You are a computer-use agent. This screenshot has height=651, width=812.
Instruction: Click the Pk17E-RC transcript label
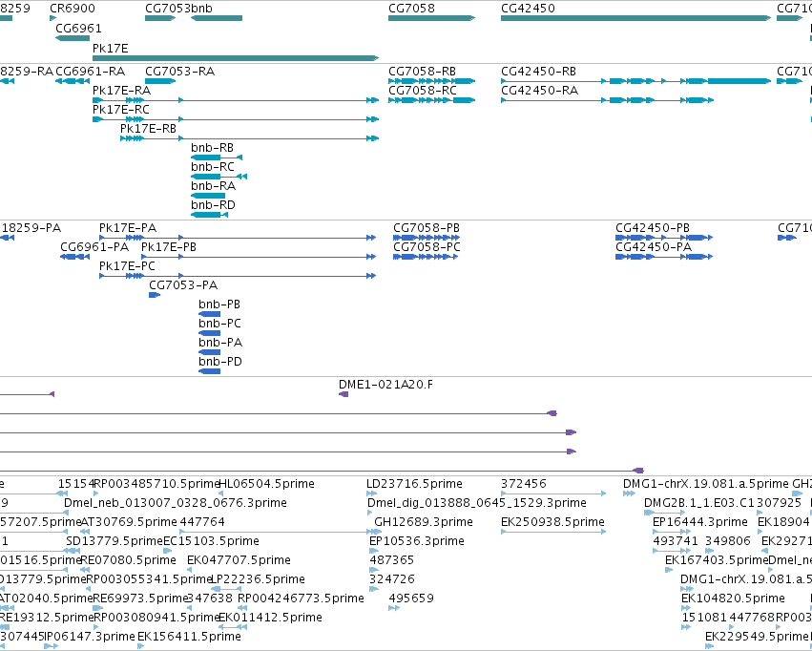click(x=121, y=109)
